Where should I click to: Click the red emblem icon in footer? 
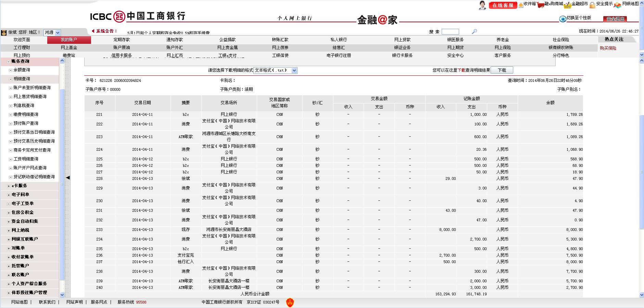pyautogui.click(x=290, y=303)
